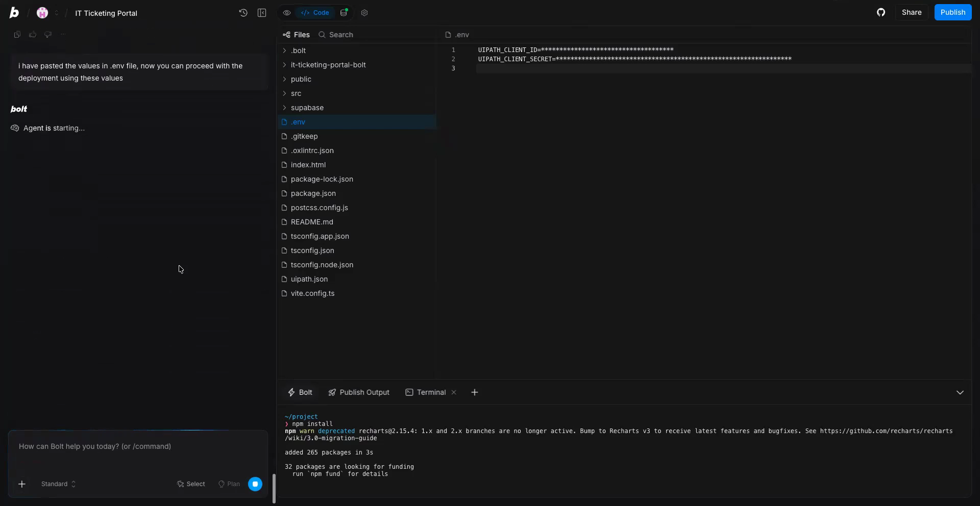
Task: Open tsconfig.node.json file
Action: (357, 265)
